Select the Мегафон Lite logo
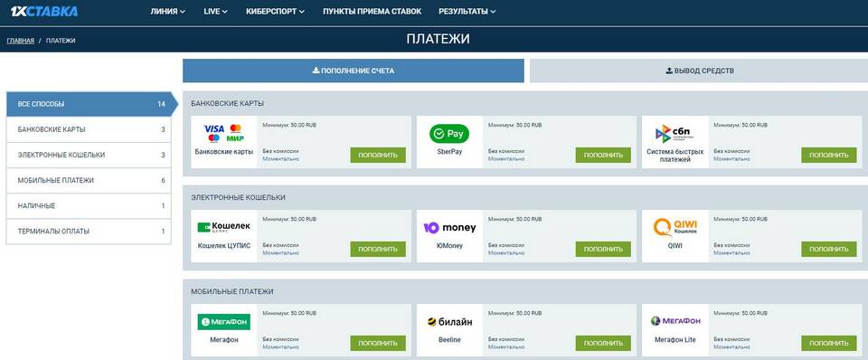The image size is (868, 360). pos(675,321)
